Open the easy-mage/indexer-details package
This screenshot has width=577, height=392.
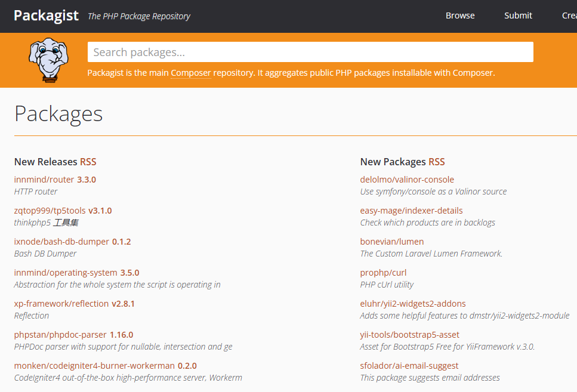click(x=411, y=211)
